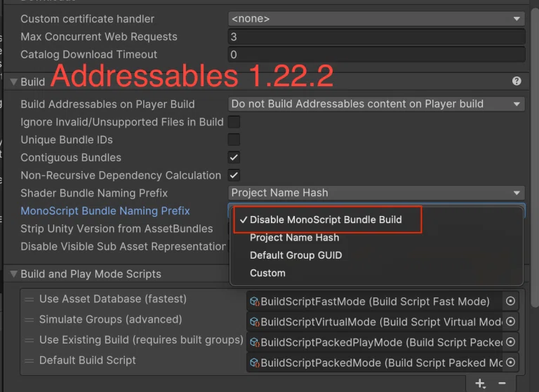Click object picker beside BuildScriptFastMode
Viewport: 539px width, 392px height.
pyautogui.click(x=510, y=302)
